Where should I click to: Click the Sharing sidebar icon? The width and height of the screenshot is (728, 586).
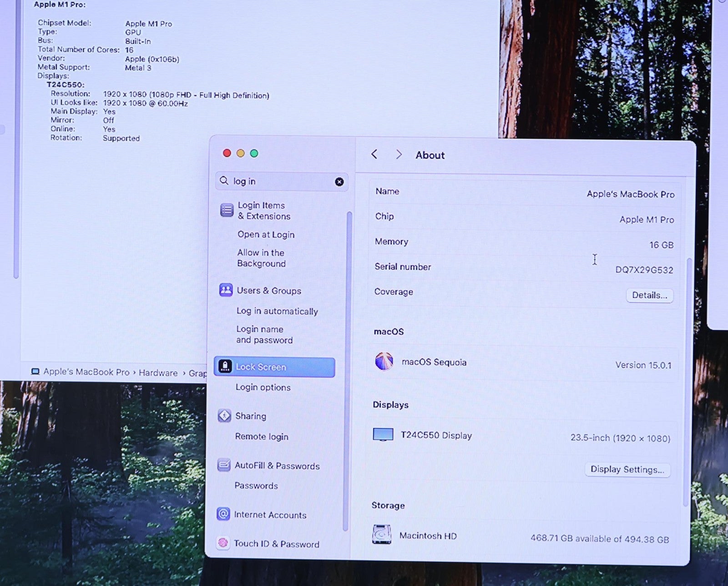(224, 416)
